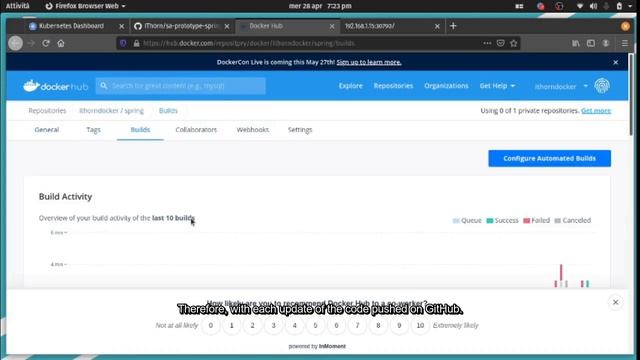This screenshot has width=640, height=360.
Task: Click the ithorndocker / spring breadcrumb
Action: pos(111,111)
